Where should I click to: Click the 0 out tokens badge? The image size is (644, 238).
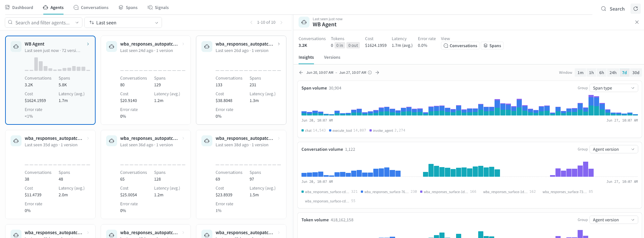353,46
